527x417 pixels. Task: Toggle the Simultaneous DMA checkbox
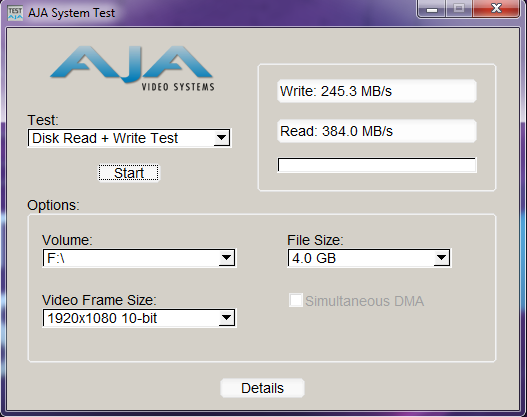pyautogui.click(x=296, y=300)
